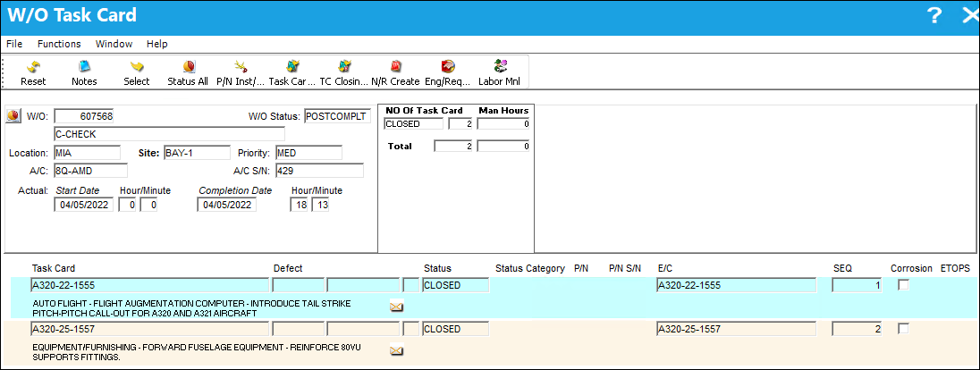This screenshot has height=370, width=980.
Task: Click the completion minute field 13
Action: pos(320,205)
